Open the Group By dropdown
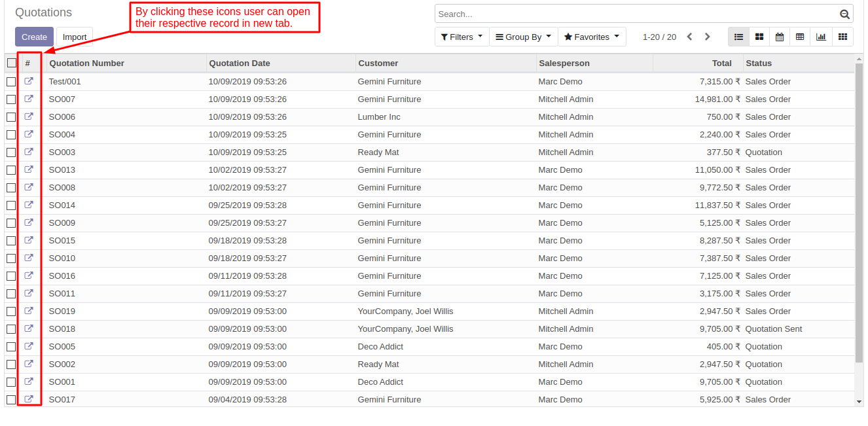This screenshot has width=868, height=426. (x=523, y=37)
